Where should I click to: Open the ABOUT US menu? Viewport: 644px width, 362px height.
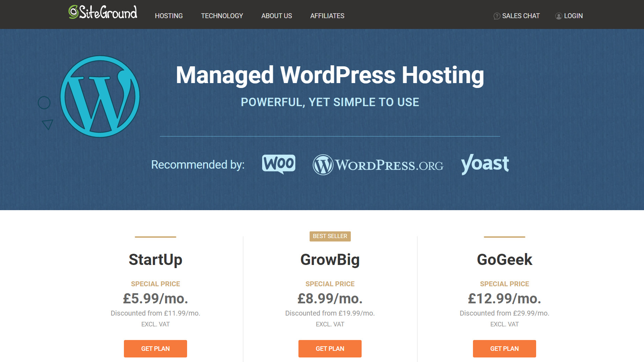coord(277,16)
